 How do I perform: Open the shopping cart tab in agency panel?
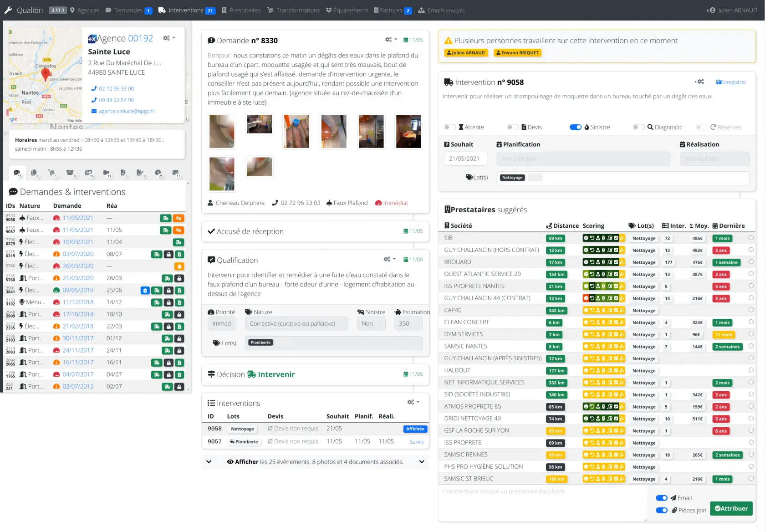[x=52, y=173]
